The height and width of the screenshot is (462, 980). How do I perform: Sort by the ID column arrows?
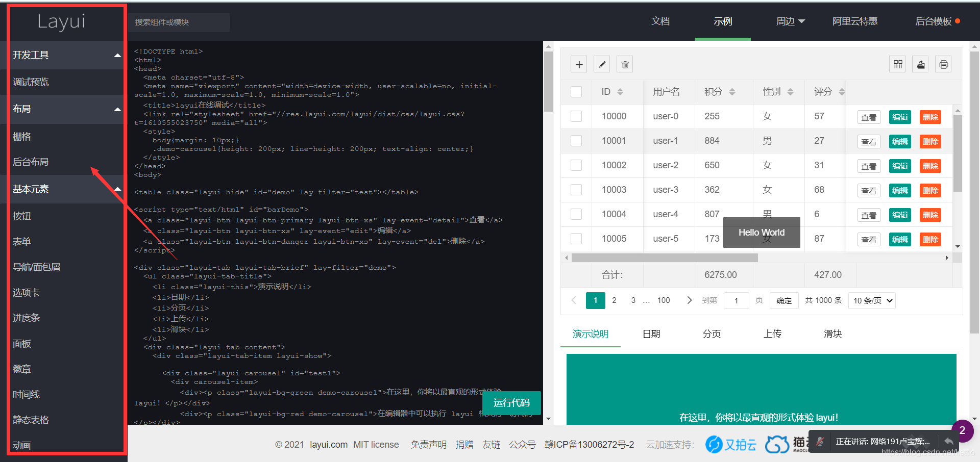point(620,92)
